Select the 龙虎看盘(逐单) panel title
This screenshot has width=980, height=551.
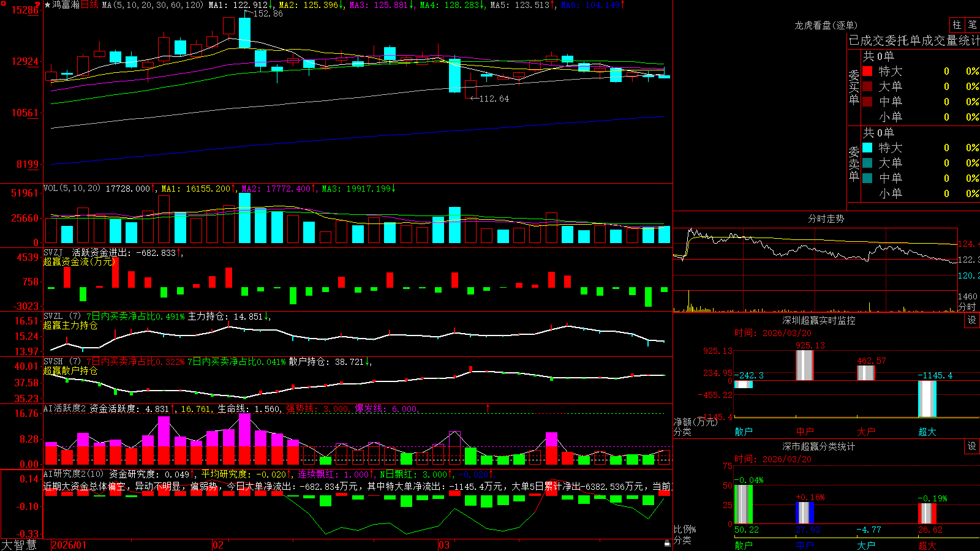pyautogui.click(x=826, y=25)
